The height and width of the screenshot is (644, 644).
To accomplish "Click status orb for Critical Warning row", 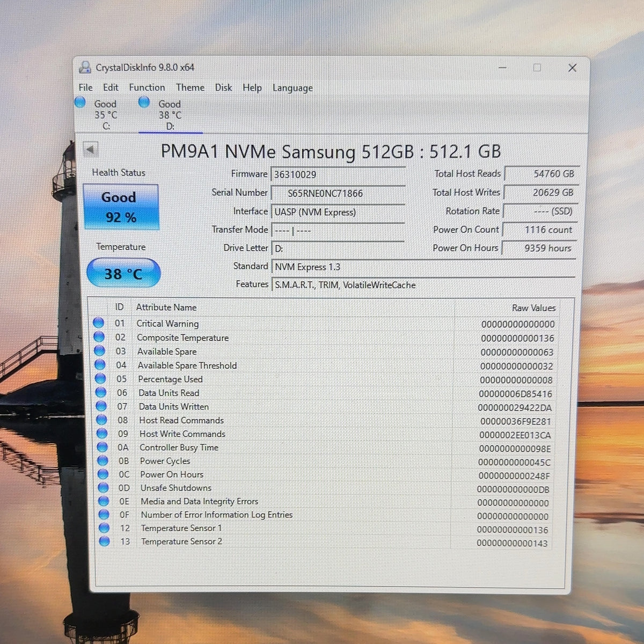I will (x=98, y=323).
